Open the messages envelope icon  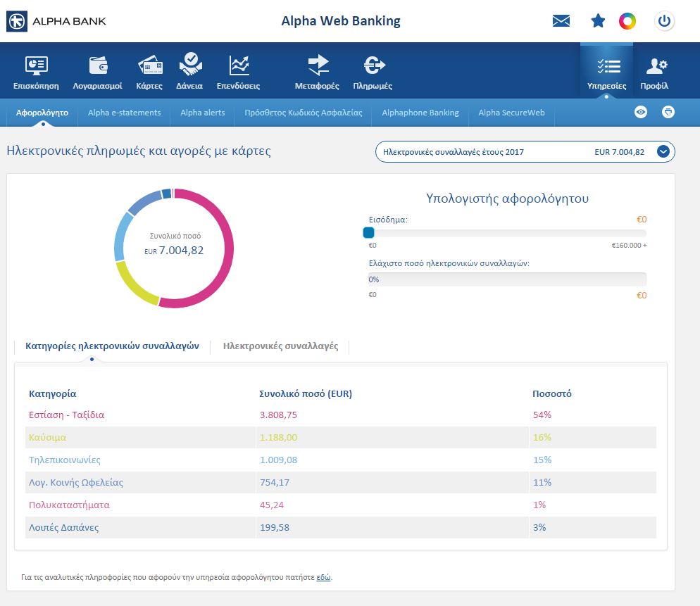[561, 20]
